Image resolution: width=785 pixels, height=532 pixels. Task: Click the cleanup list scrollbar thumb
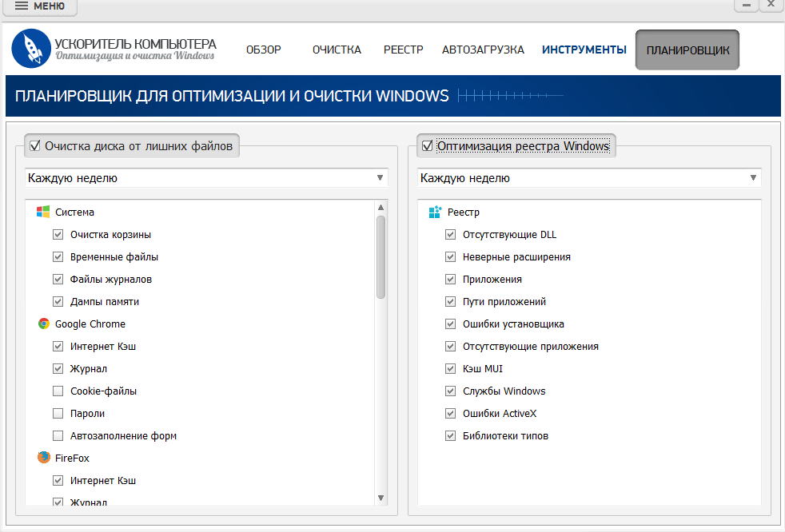click(381, 257)
